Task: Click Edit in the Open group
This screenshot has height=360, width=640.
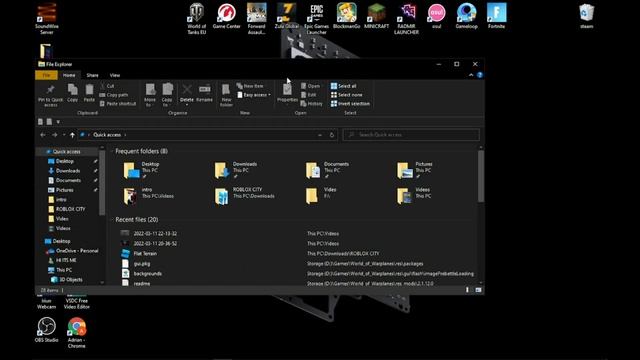Action: pos(309,95)
